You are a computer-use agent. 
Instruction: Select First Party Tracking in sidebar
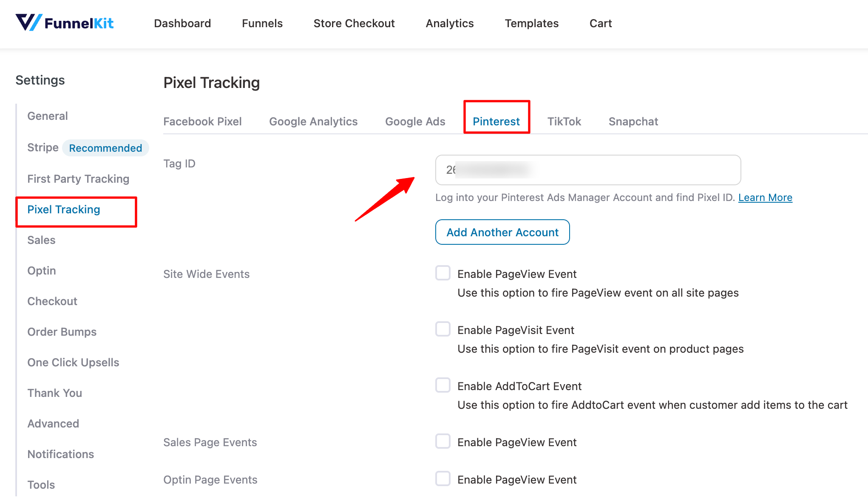click(78, 179)
